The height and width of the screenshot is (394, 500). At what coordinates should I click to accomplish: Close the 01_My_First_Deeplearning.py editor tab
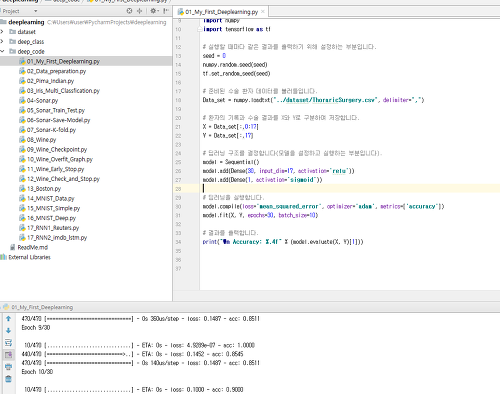point(263,12)
